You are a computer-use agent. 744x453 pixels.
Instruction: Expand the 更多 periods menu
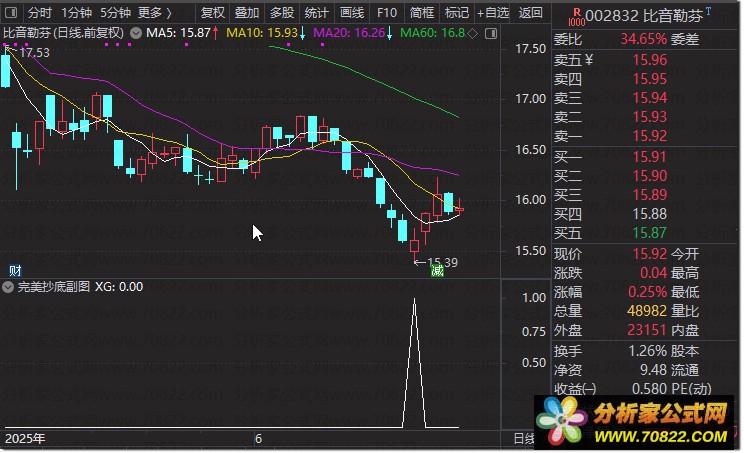(x=155, y=12)
